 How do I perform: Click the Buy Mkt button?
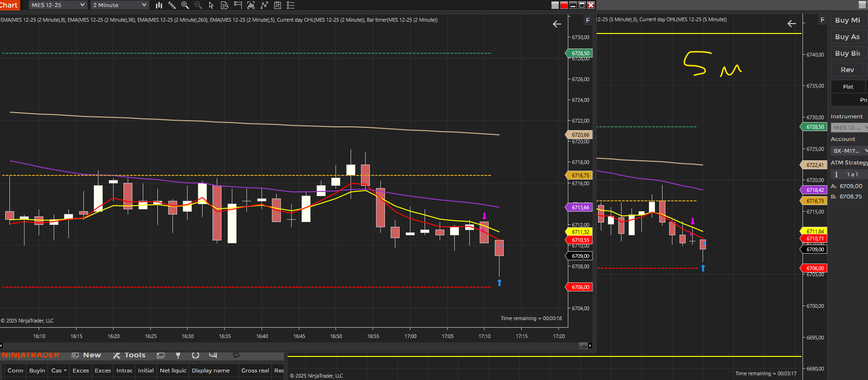848,20
